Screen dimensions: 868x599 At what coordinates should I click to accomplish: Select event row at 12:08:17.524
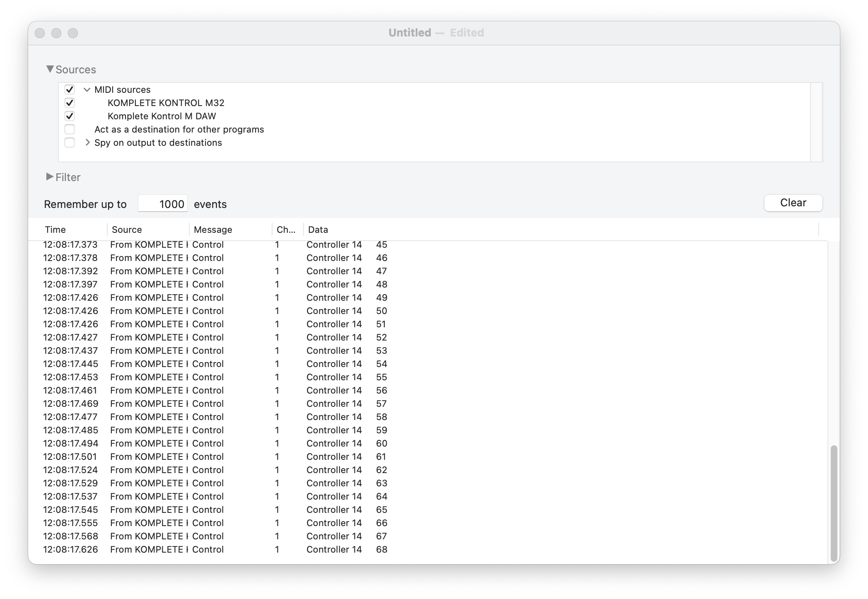click(428, 470)
